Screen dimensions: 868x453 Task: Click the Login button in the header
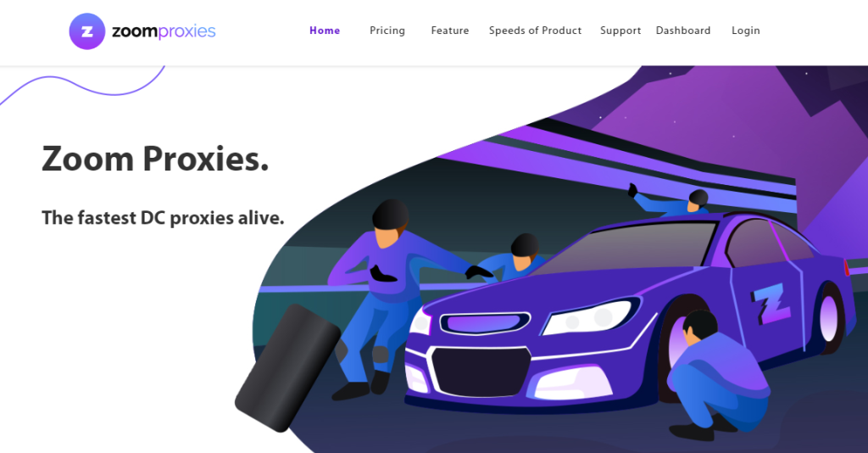coord(746,31)
